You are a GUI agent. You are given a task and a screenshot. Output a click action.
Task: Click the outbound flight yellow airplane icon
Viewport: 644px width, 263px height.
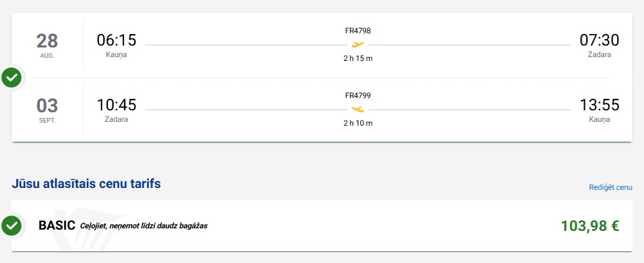coord(358,45)
